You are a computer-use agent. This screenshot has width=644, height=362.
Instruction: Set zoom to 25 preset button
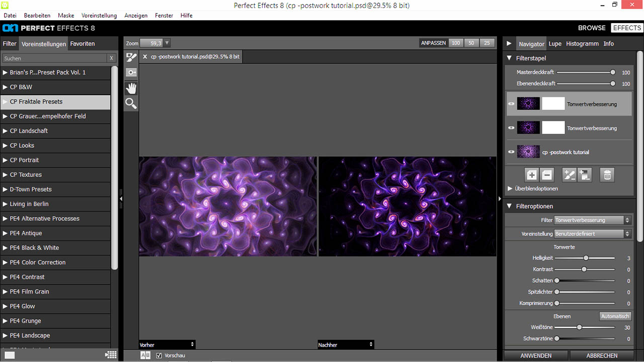(487, 43)
